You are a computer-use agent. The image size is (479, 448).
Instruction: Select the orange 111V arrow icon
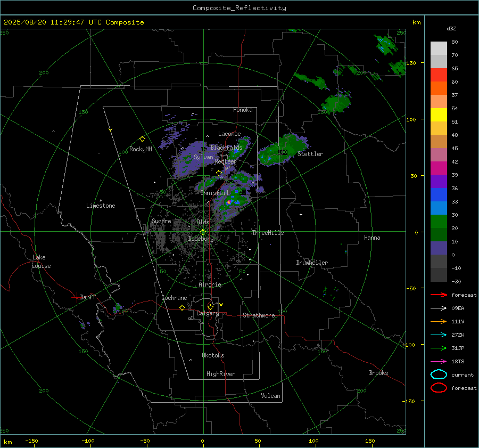pyautogui.click(x=439, y=321)
